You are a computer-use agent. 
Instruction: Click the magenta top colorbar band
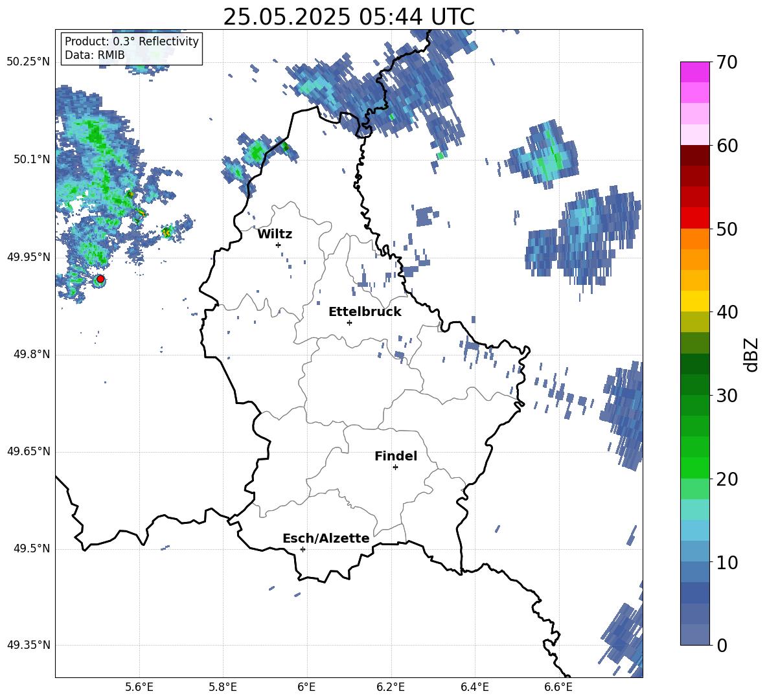[694, 72]
